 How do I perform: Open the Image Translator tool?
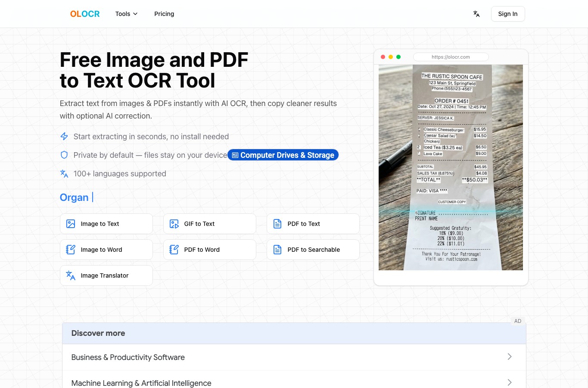pyautogui.click(x=106, y=275)
